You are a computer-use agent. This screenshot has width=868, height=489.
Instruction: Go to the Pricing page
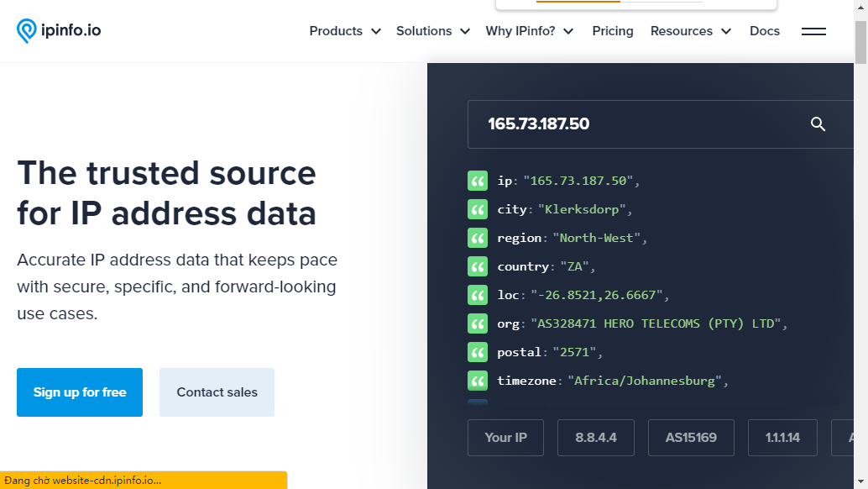click(613, 31)
